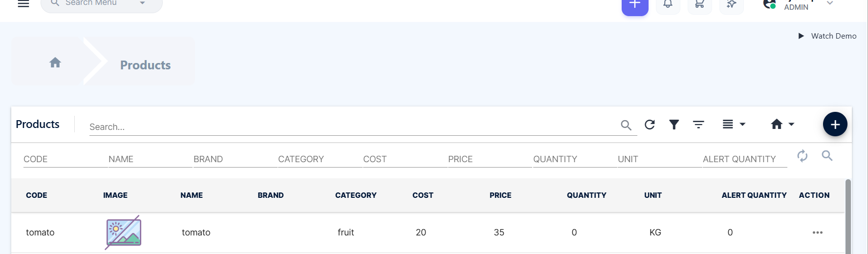Open the tomato row action menu
This screenshot has height=254, width=868.
(x=817, y=233)
